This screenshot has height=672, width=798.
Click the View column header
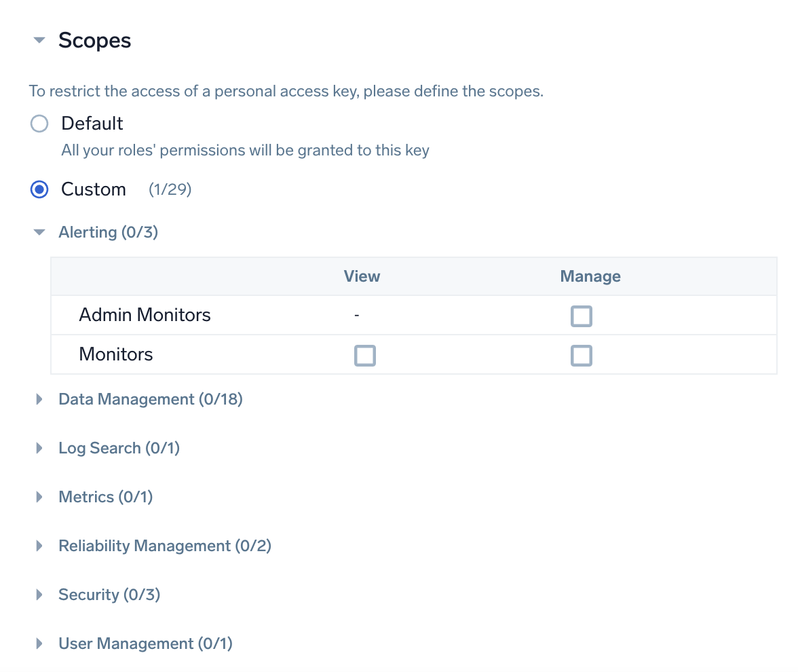click(x=362, y=276)
